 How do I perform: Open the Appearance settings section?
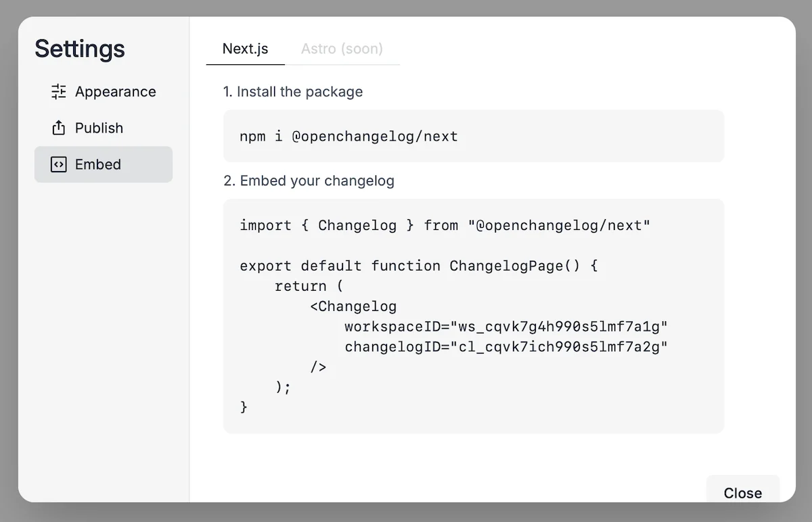[104, 92]
